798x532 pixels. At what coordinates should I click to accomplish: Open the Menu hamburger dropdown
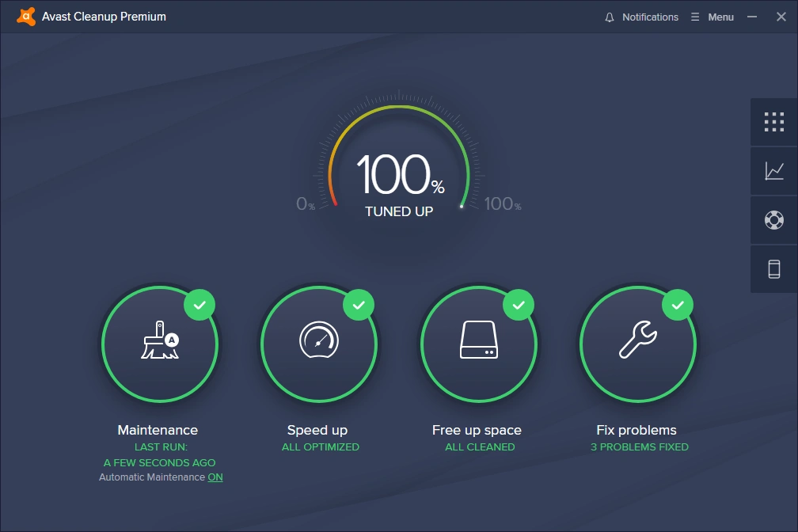pyautogui.click(x=712, y=17)
